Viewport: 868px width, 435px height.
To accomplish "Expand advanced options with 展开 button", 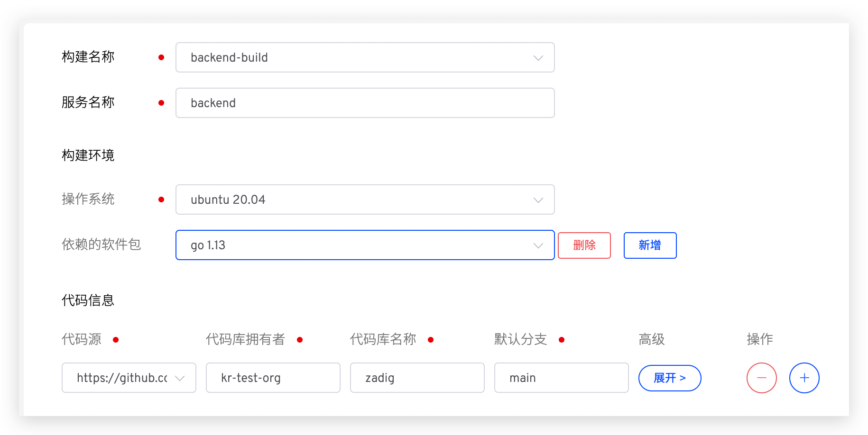I will click(669, 378).
